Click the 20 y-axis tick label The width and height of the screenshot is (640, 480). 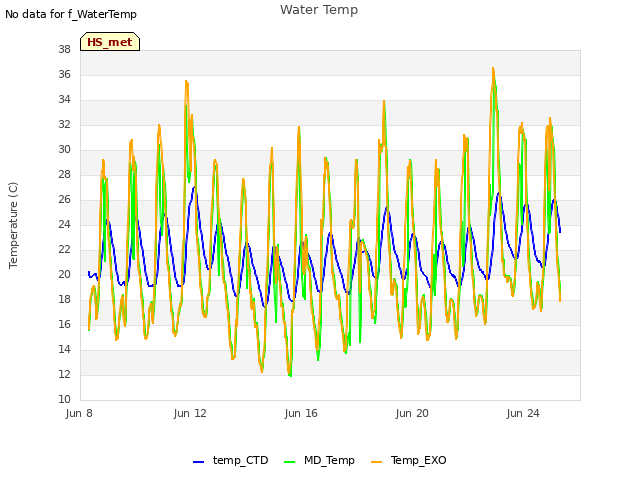(x=64, y=274)
